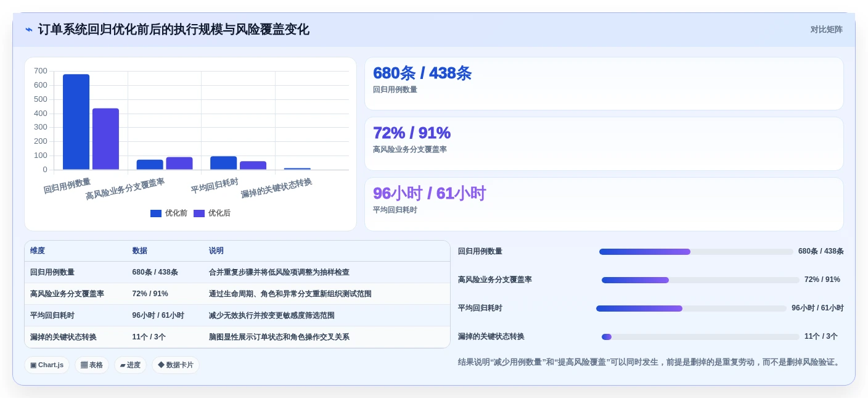Image resolution: width=868 pixels, height=398 pixels.
Task: Click the 漏掉的关键状态转换 progress bar
Action: (x=700, y=337)
